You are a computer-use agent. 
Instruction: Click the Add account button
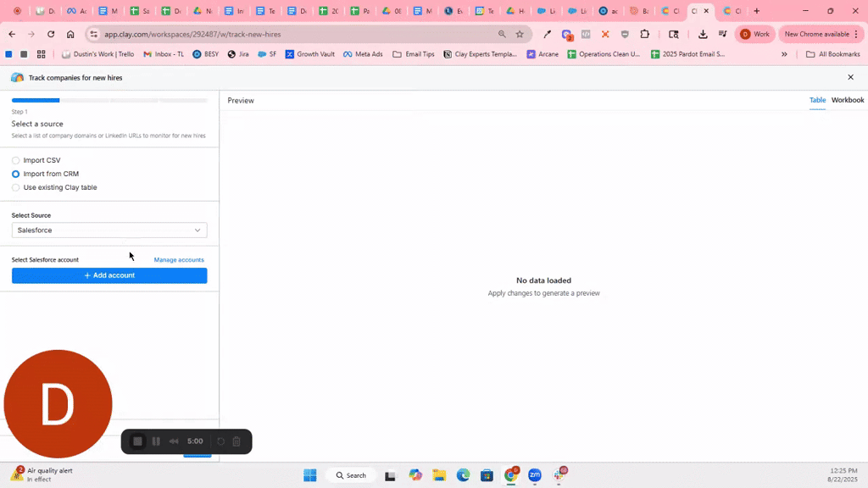point(109,275)
